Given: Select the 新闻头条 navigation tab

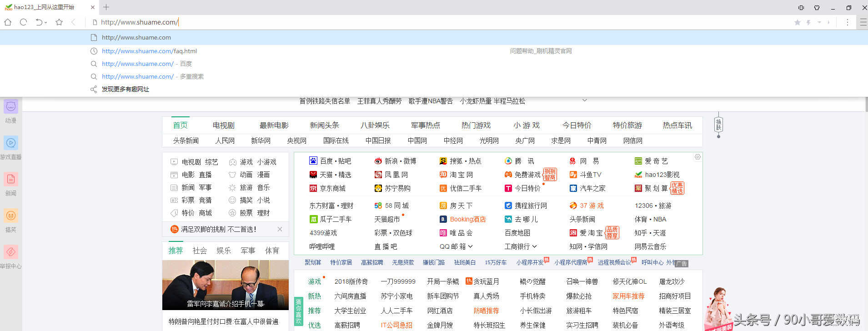Looking at the screenshot, I should pyautogui.click(x=325, y=125).
